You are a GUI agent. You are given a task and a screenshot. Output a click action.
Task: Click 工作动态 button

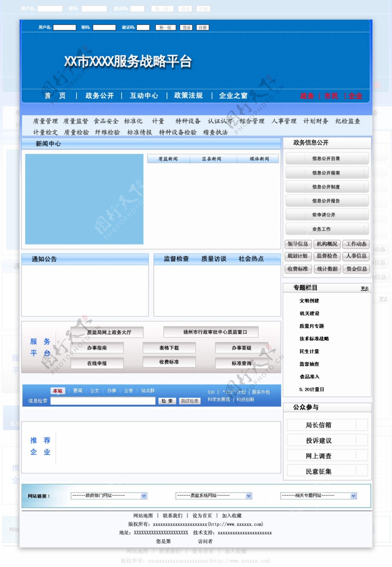click(x=356, y=244)
